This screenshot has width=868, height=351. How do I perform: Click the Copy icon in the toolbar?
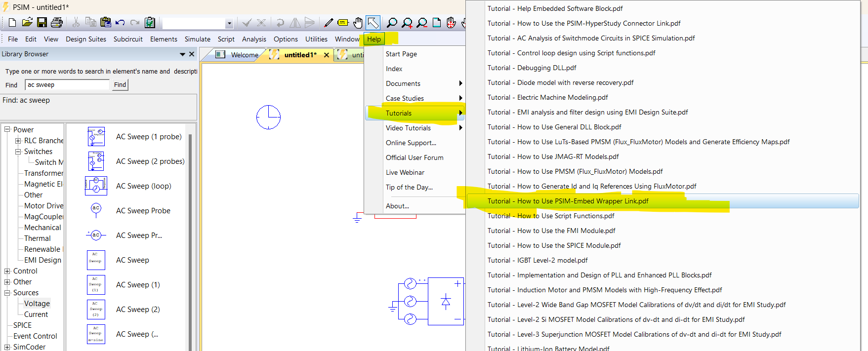coord(90,23)
